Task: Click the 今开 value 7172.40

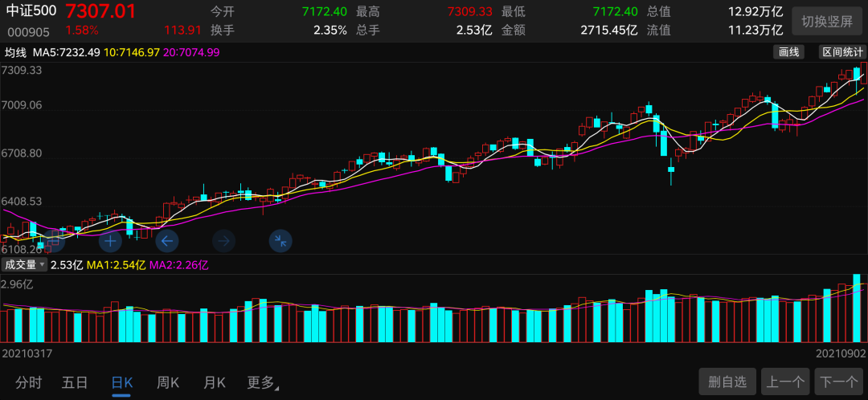Action: coord(325,11)
